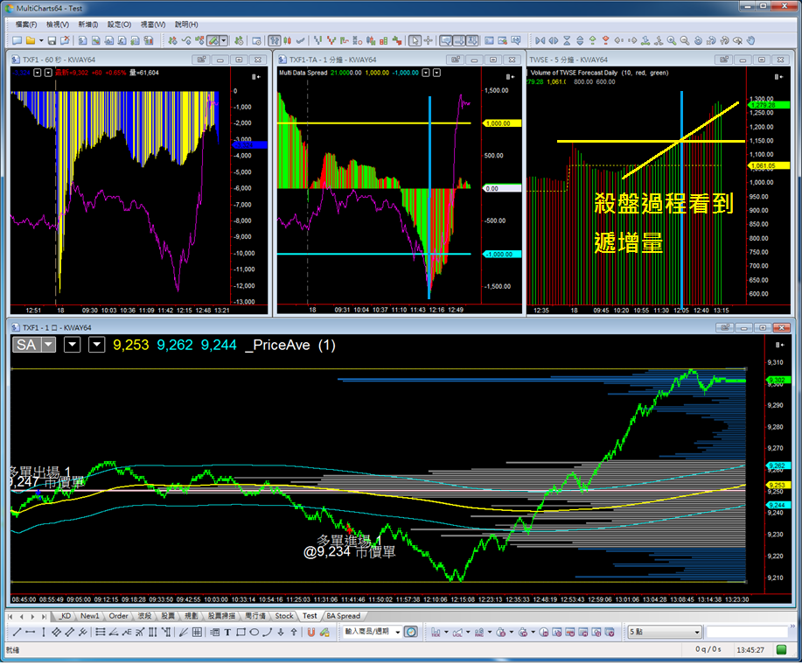Minimize the TXF1-TA 1 分鐘 chart window
802x672 pixels.
click(x=474, y=59)
